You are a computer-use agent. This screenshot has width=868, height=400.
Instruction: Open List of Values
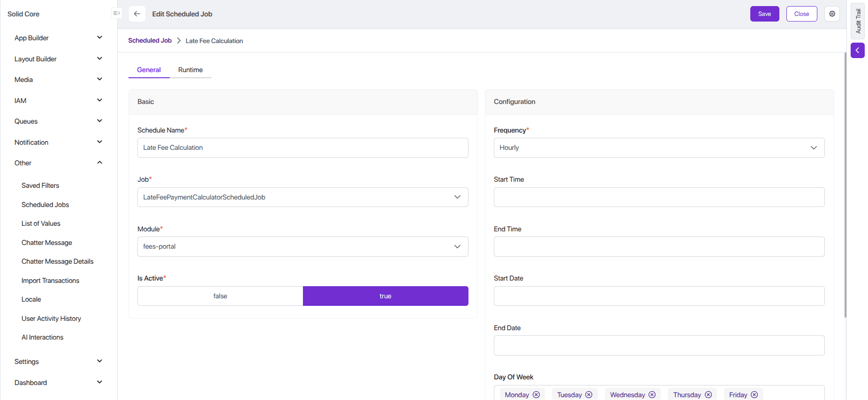(41, 223)
